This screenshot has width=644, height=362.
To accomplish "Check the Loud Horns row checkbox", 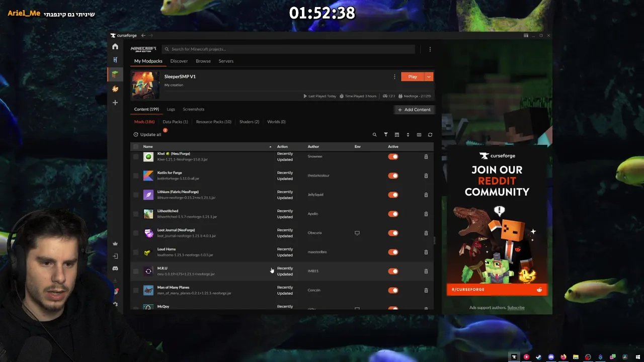I will pos(136,252).
